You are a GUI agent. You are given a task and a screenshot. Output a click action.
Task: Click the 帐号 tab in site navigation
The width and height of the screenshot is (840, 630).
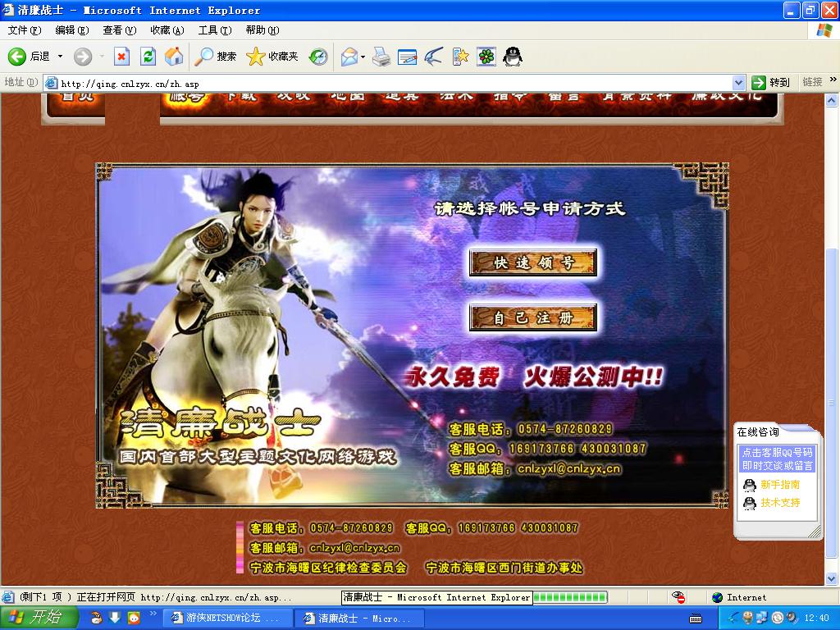coord(187,98)
